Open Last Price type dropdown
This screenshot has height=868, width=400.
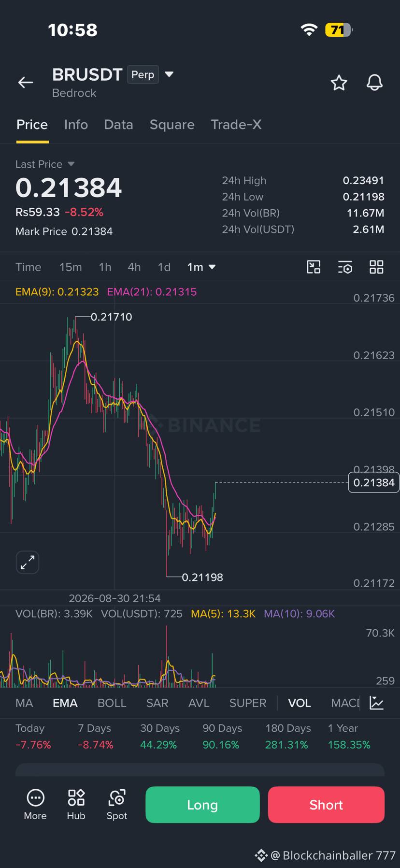pos(45,164)
